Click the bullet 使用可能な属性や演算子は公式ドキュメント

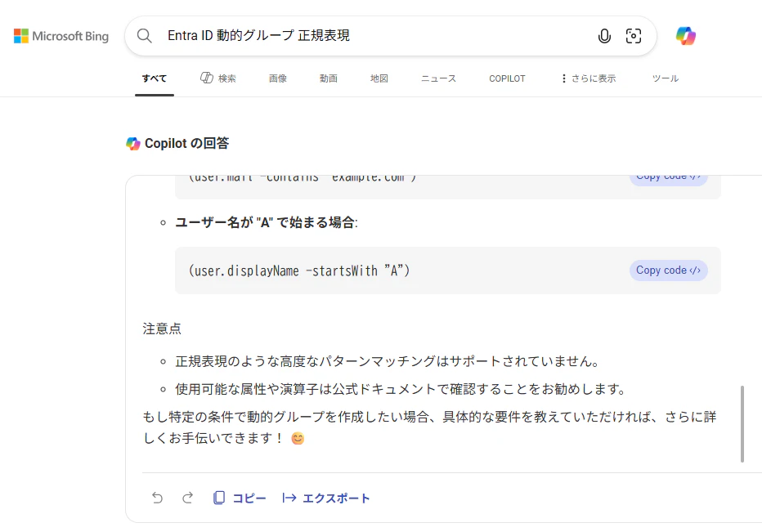[x=401, y=389]
